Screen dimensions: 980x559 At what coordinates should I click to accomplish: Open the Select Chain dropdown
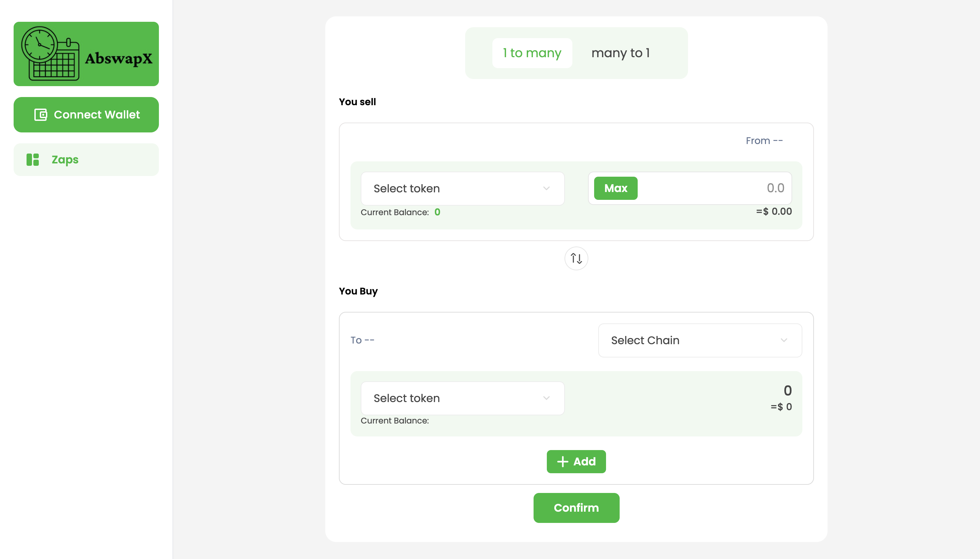[x=700, y=340]
